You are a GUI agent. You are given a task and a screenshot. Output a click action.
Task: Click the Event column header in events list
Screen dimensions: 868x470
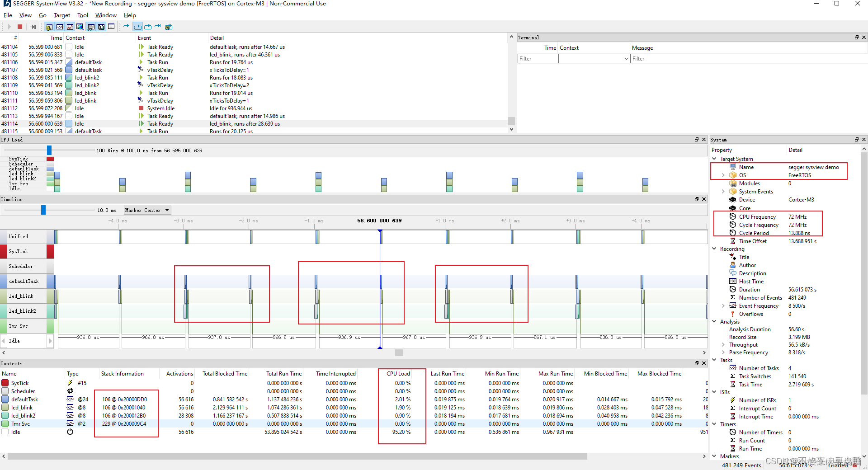click(145, 38)
